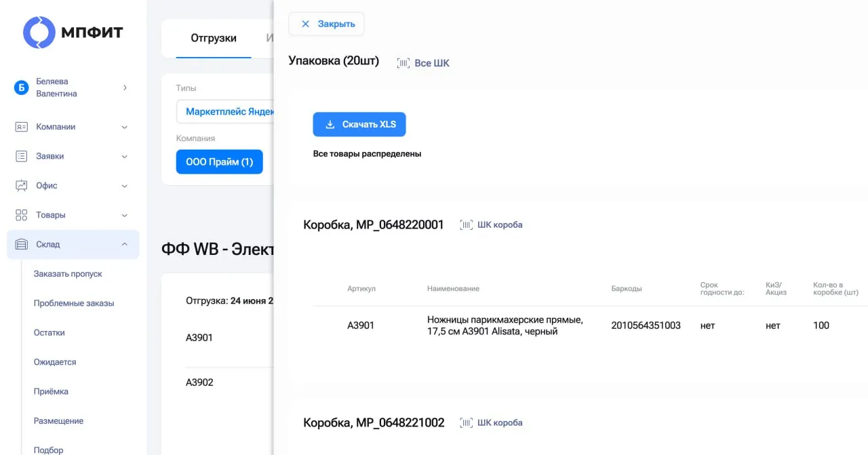Click the Офис chart icon
Screen dimensions: 868x455
[x=22, y=185]
